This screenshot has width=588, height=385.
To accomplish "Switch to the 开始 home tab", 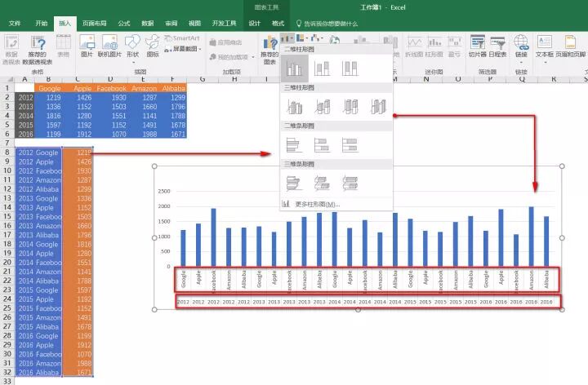I will [x=42, y=23].
